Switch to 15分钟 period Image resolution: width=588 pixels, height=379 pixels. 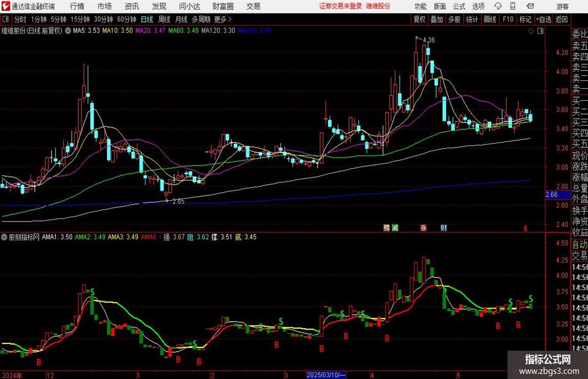point(80,19)
